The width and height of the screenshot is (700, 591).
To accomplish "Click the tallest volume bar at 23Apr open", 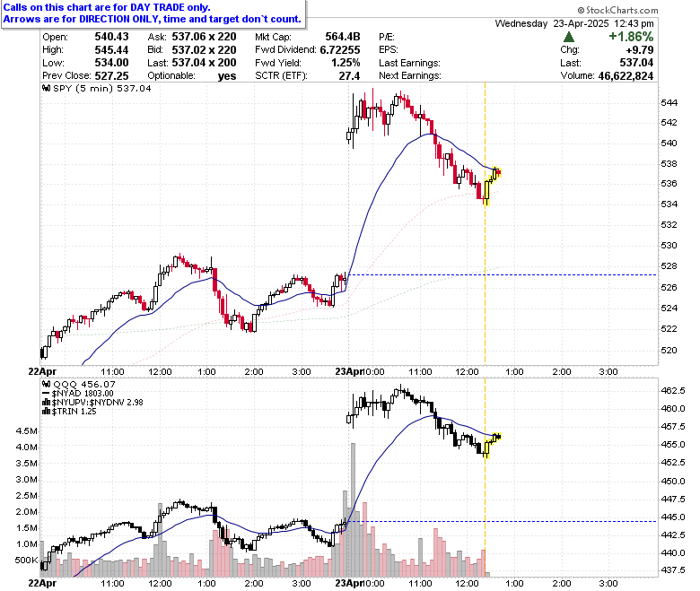I will pos(353,509).
